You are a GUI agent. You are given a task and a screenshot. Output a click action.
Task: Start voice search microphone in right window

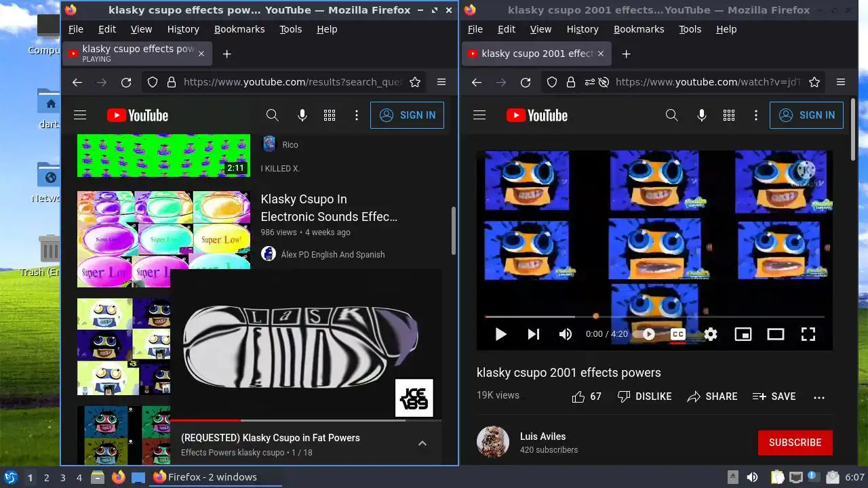click(702, 115)
